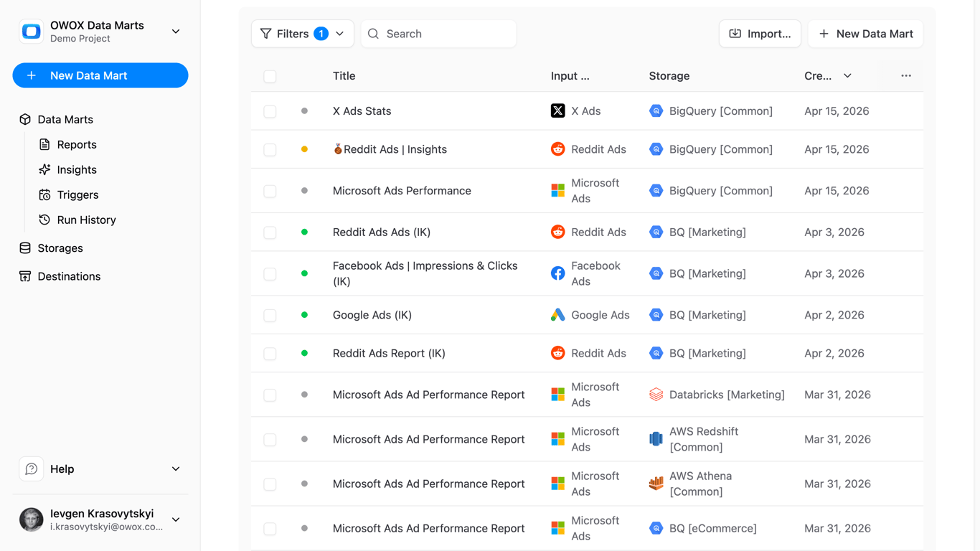Sort by the Created column chevron
The image size is (980, 551).
point(847,76)
